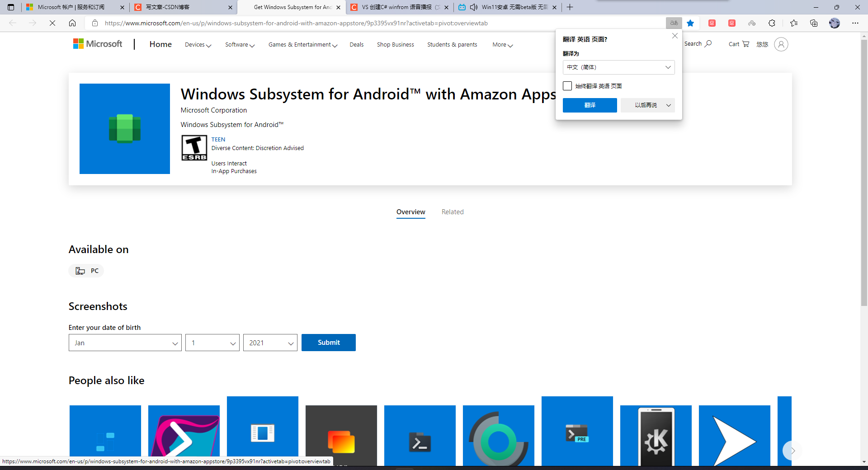Expand Games & Entertainment menu
This screenshot has height=470, width=868.
[x=303, y=45]
